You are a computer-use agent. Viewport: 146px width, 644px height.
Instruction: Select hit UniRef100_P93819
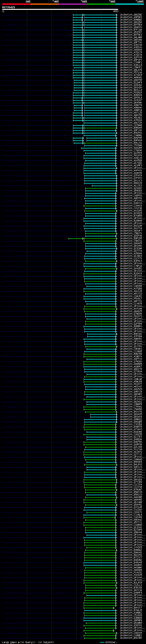tap(131, 93)
